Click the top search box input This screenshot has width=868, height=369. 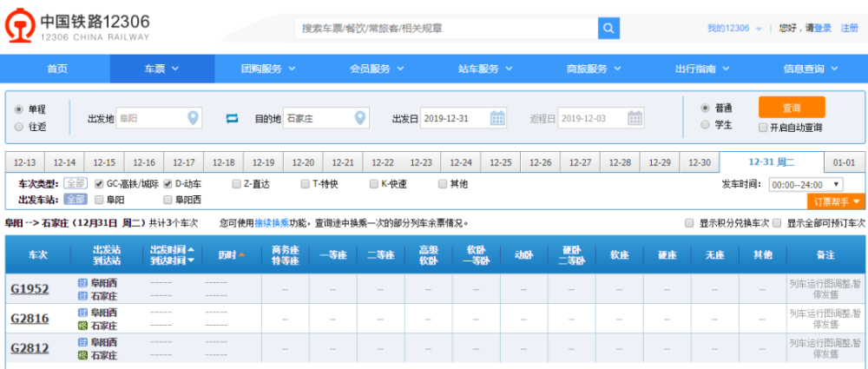[x=445, y=28]
